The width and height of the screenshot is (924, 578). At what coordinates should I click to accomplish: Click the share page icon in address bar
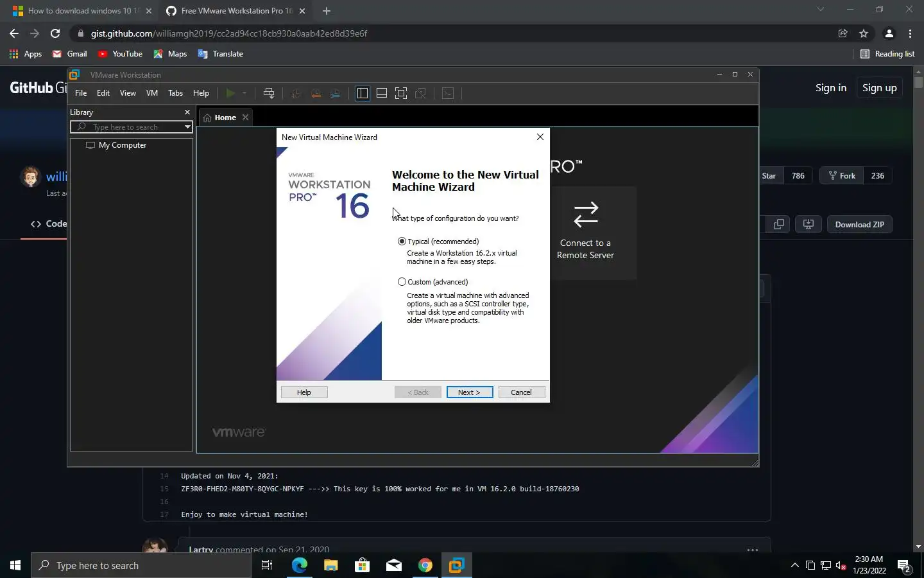pyautogui.click(x=843, y=33)
